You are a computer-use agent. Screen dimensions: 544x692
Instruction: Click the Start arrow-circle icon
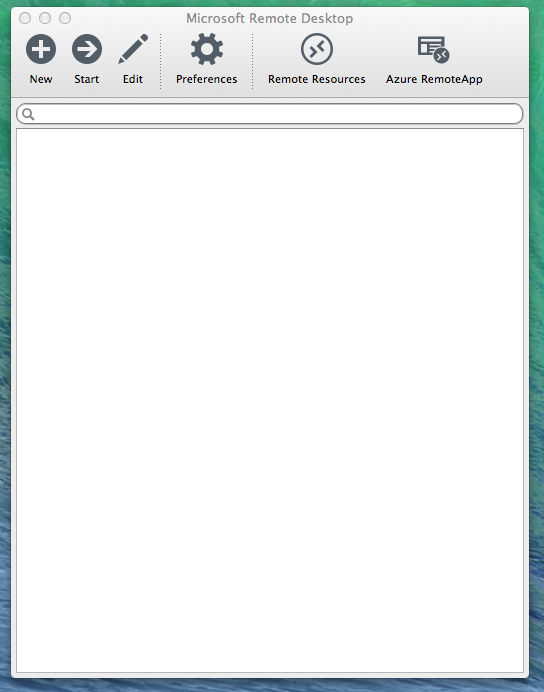87,49
